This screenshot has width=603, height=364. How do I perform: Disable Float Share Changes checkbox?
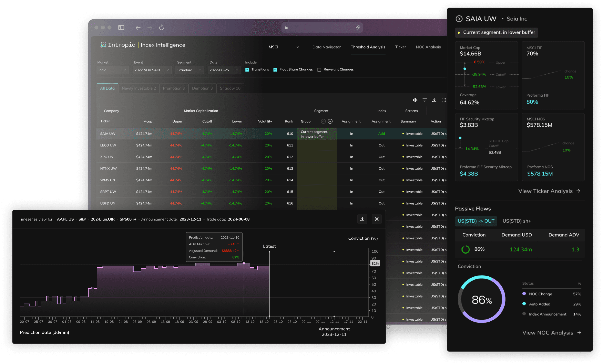pos(275,70)
